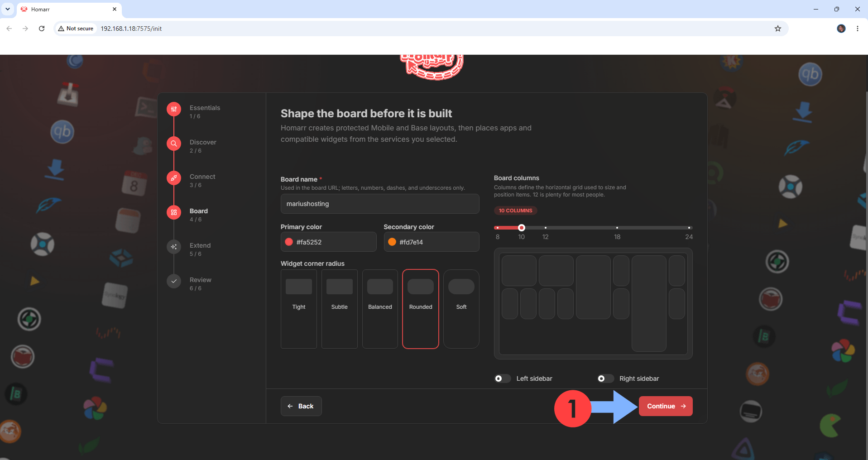
Task: Click the Continue button
Action: (666, 406)
